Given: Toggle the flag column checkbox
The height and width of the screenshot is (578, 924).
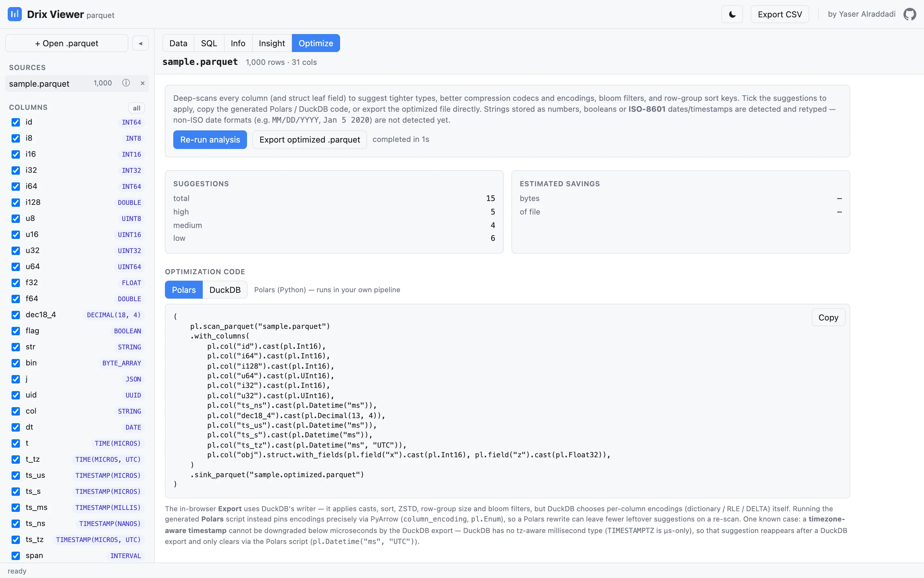Looking at the screenshot, I should [x=16, y=331].
